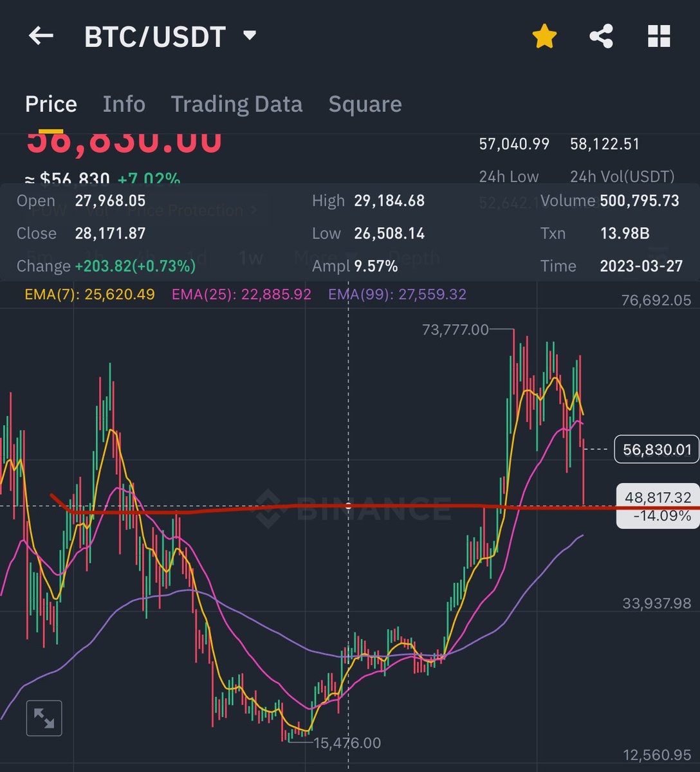Click the Open value 27,968.05

click(x=110, y=201)
